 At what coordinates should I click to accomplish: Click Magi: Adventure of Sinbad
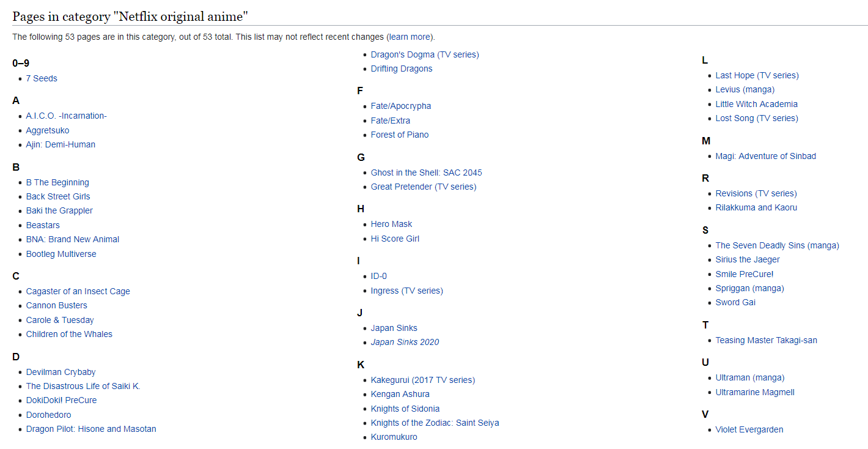click(766, 156)
